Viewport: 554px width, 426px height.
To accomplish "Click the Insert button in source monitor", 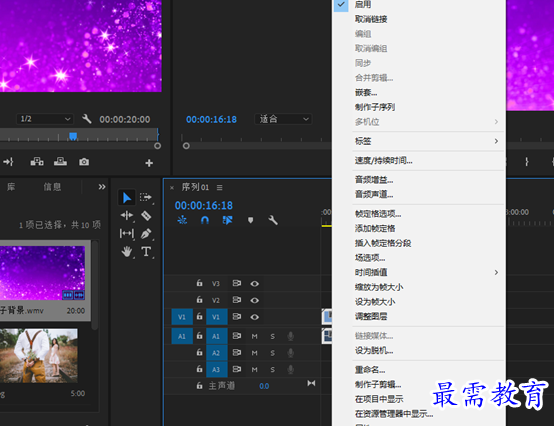I will click(x=37, y=162).
